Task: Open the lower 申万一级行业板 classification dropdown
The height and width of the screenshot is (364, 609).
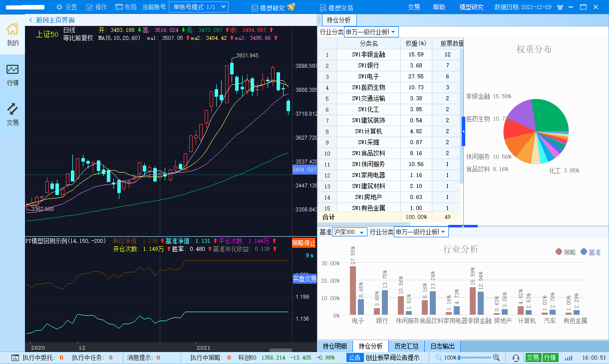Action: tap(421, 232)
